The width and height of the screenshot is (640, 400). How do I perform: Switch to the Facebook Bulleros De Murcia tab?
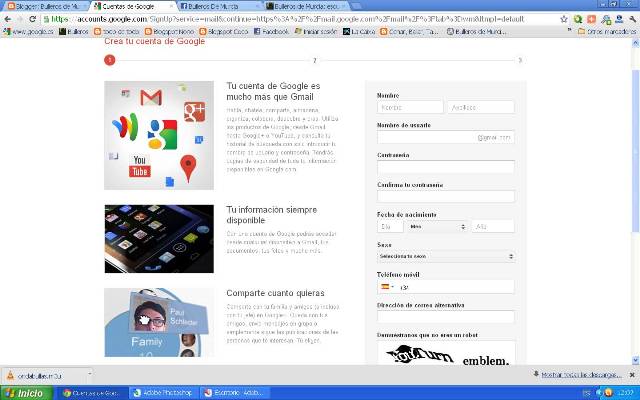218,6
